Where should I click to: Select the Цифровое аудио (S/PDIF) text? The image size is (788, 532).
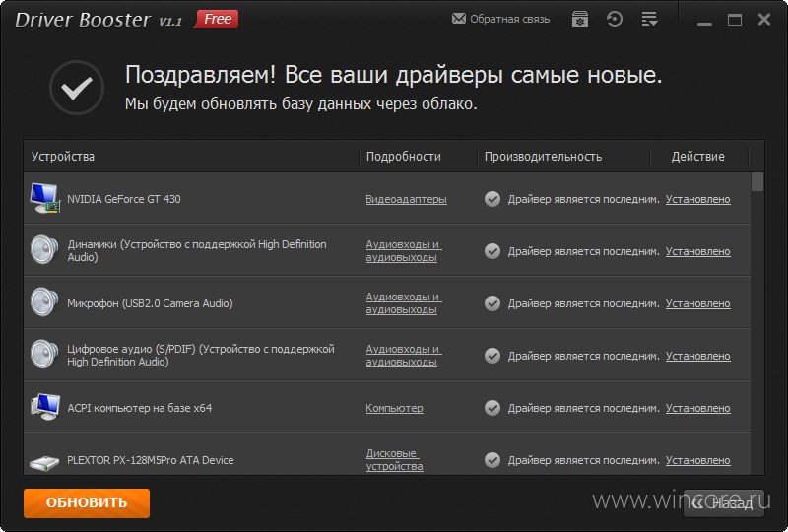(201, 356)
